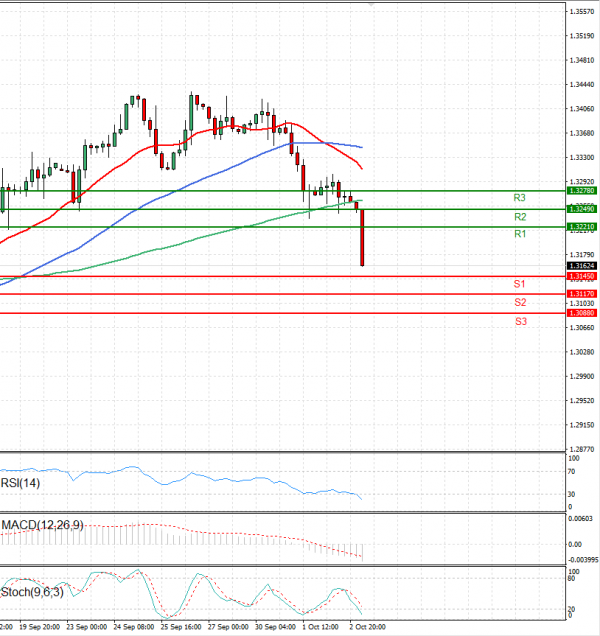Click the 25 Sep 16:00 time label
This screenshot has width=600, height=636.
(181, 627)
